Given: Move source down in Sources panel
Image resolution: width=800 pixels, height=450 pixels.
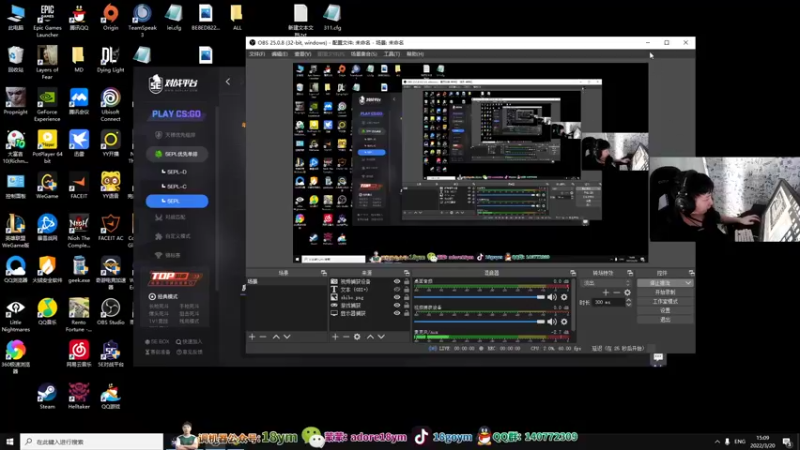Looking at the screenshot, I should pos(381,337).
